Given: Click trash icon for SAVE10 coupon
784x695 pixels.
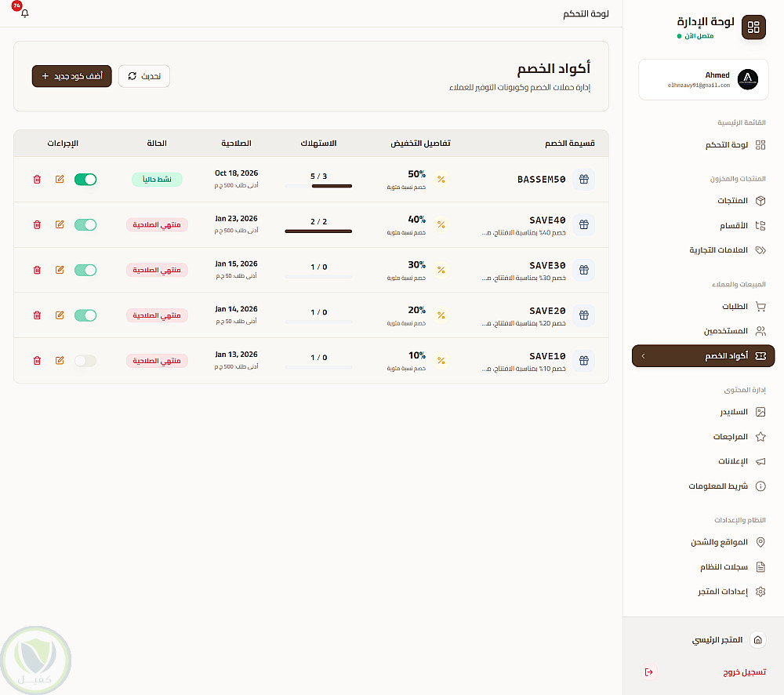Looking at the screenshot, I should tap(37, 361).
